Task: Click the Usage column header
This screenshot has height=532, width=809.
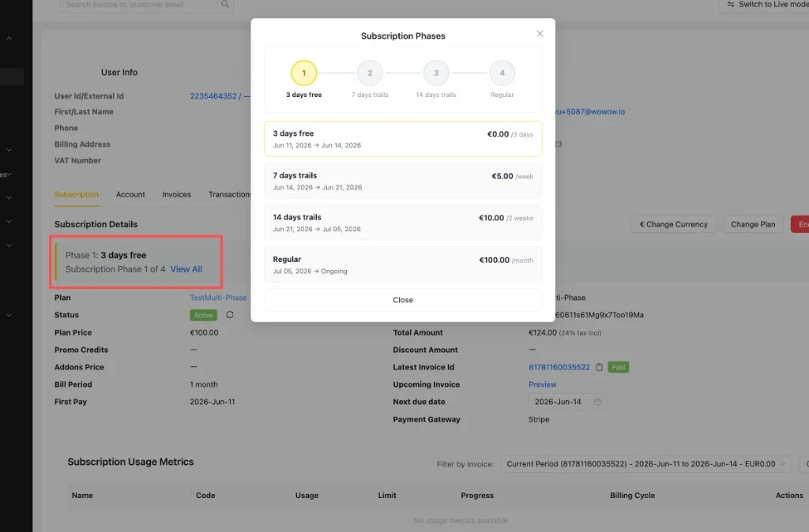Action: coord(307,496)
